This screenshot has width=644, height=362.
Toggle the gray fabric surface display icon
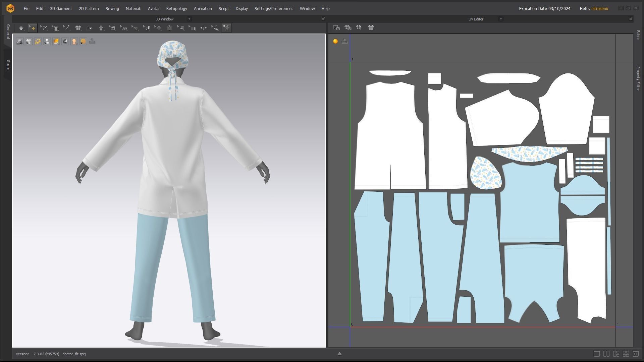(x=65, y=41)
